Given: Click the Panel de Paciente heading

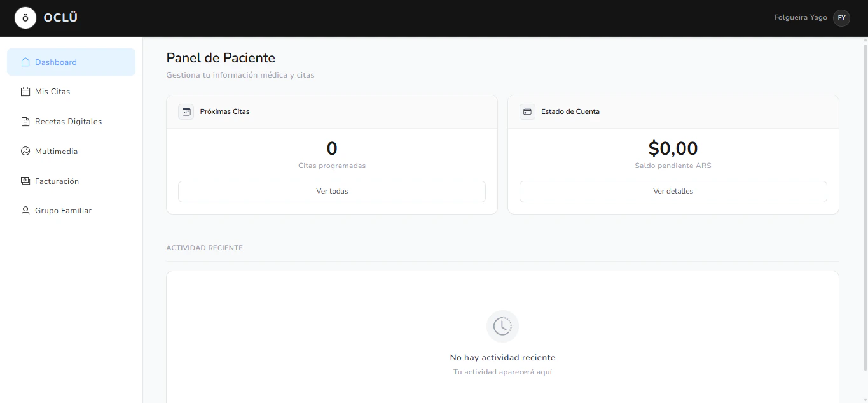Looking at the screenshot, I should (x=221, y=58).
